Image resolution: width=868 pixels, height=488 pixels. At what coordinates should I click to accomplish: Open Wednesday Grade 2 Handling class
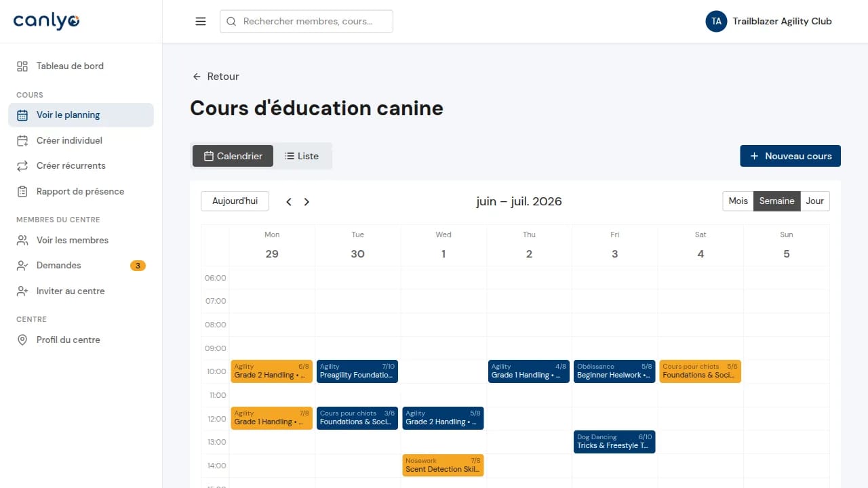(443, 418)
